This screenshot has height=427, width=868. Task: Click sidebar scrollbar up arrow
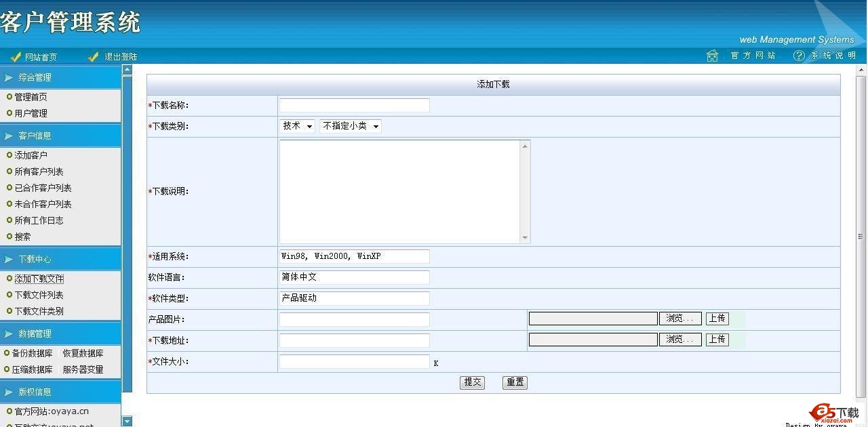[x=127, y=69]
